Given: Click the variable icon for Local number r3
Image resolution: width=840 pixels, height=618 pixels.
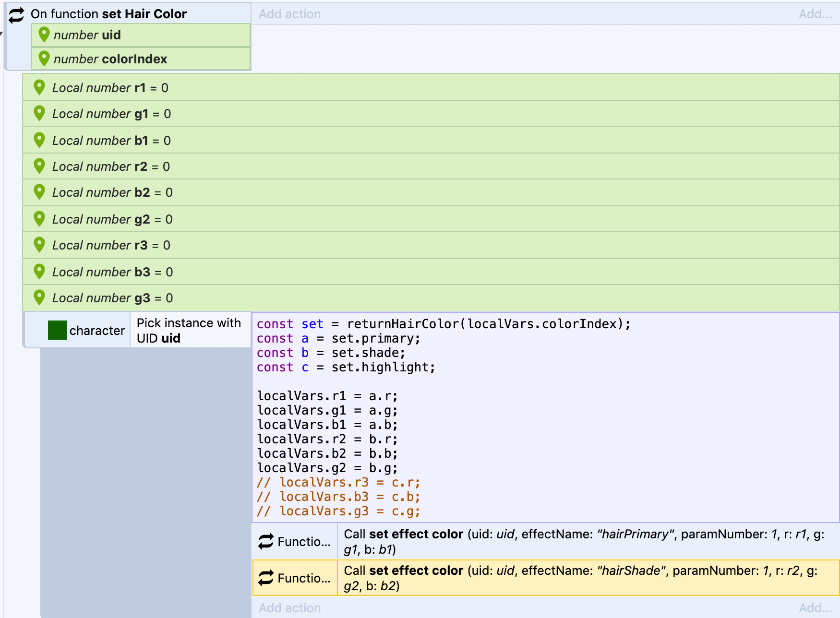Looking at the screenshot, I should pyautogui.click(x=39, y=245).
